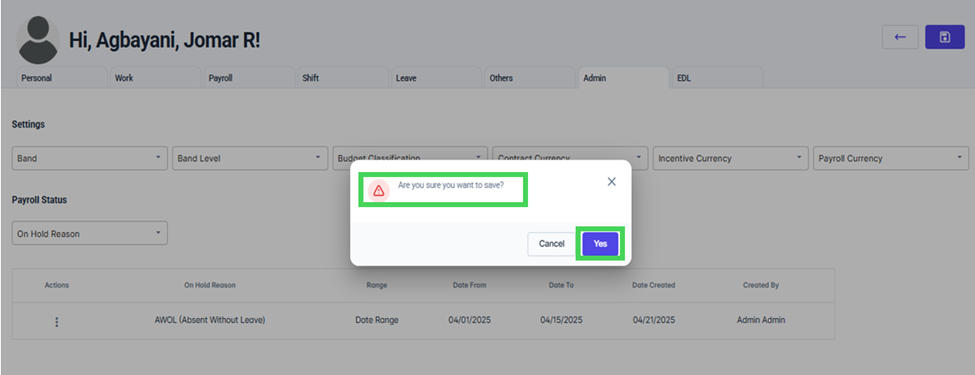Expand the Band dropdown
The width and height of the screenshot is (975, 375).
click(x=90, y=158)
